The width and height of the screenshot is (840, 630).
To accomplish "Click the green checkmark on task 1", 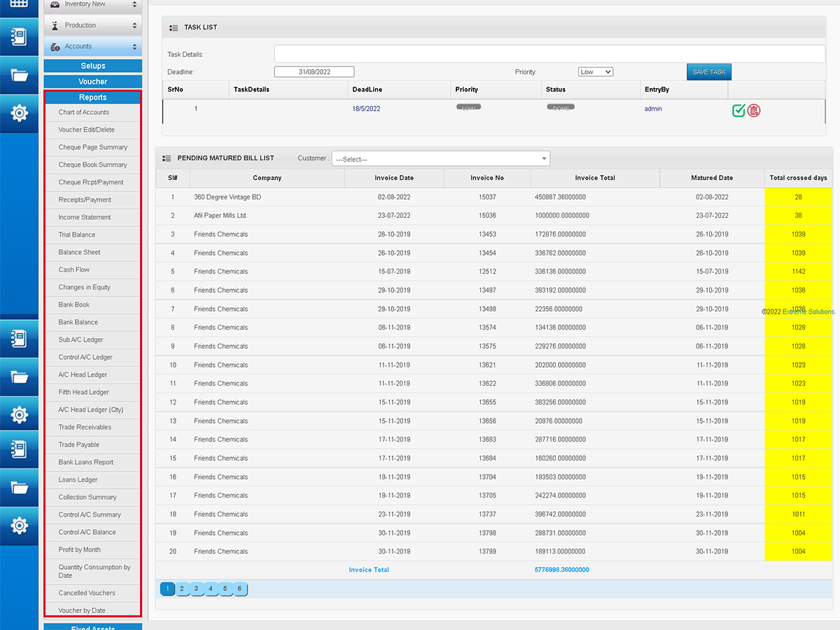I will [738, 111].
